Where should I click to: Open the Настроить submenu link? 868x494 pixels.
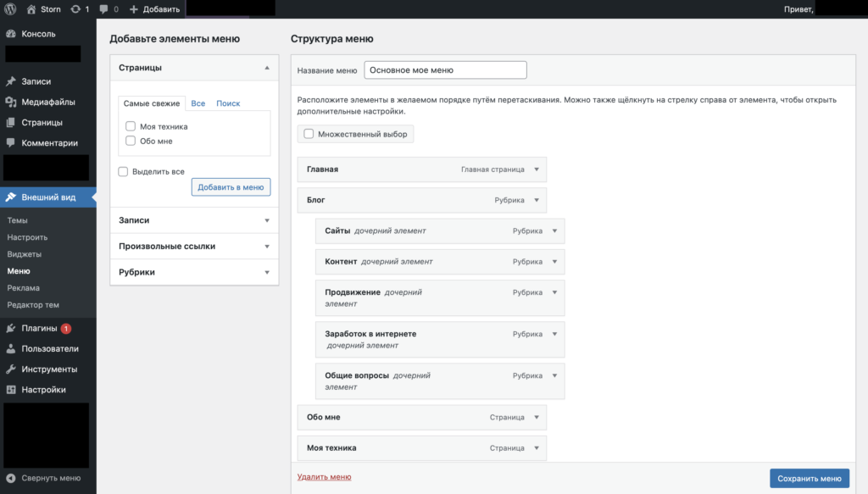tap(27, 237)
